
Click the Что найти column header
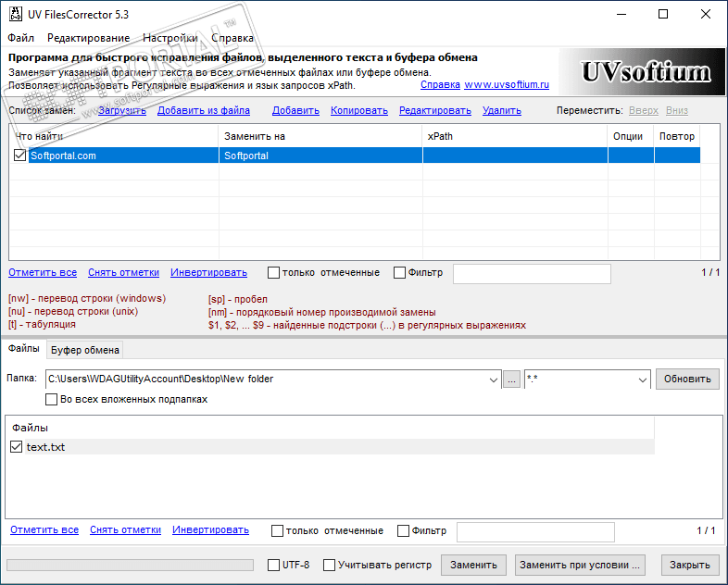point(114,136)
